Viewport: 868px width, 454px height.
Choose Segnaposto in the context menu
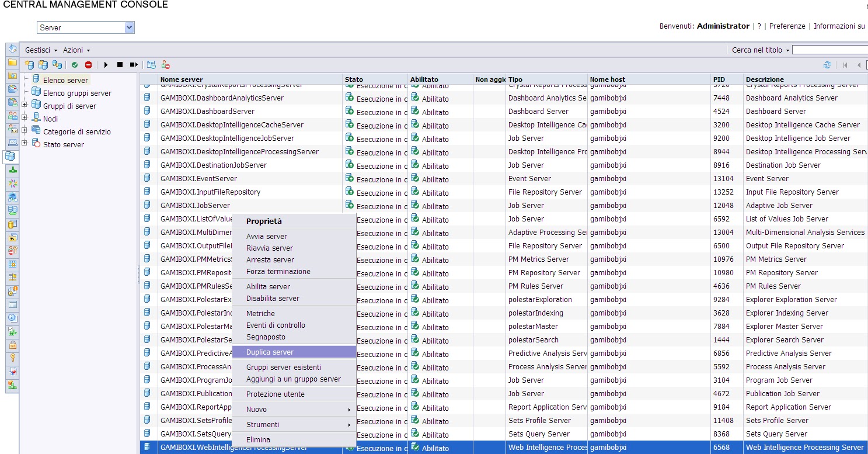[294, 337]
